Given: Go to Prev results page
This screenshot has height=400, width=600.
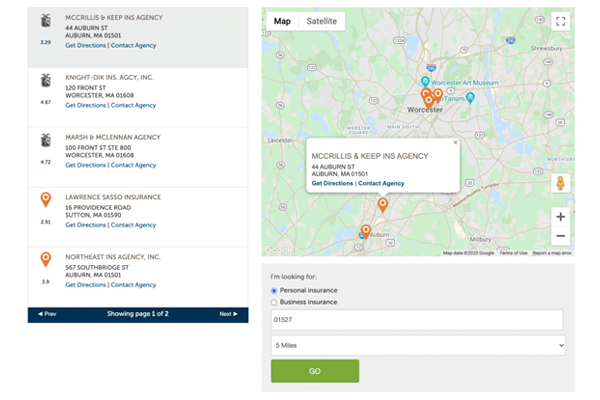Looking at the screenshot, I should (47, 314).
